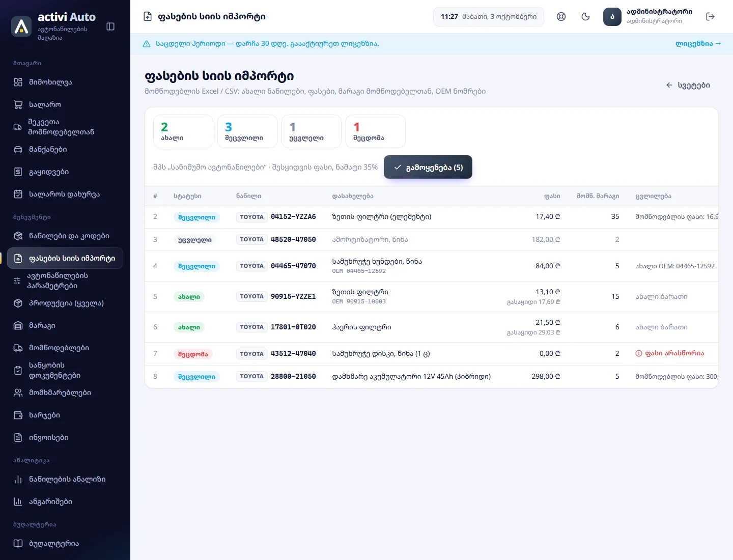Click the მომწოდებლები truck icon
Image resolution: width=733 pixels, height=560 pixels.
tap(18, 348)
